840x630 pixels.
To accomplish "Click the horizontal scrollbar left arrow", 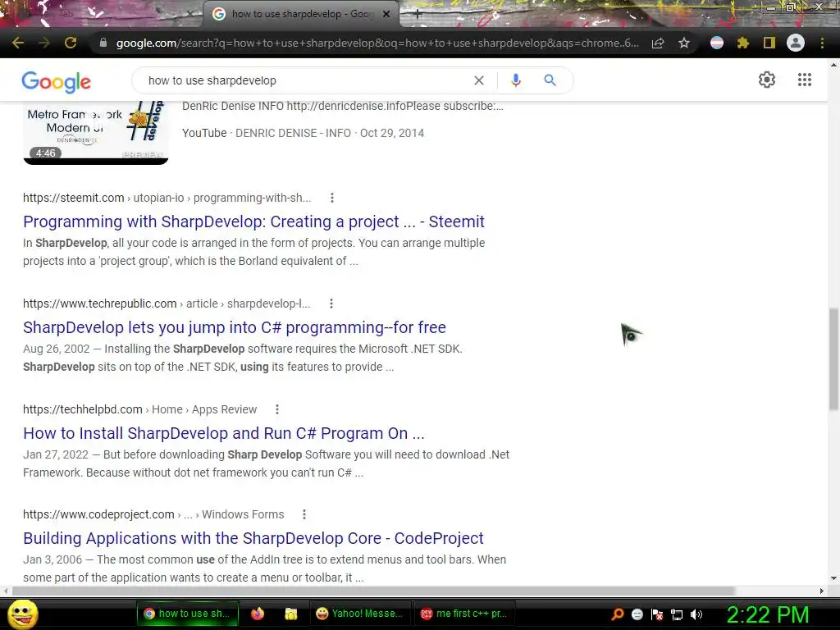I will tap(6, 591).
